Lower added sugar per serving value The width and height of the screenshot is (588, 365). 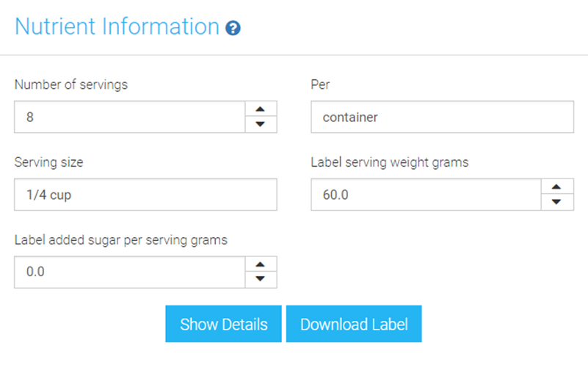tap(260, 278)
